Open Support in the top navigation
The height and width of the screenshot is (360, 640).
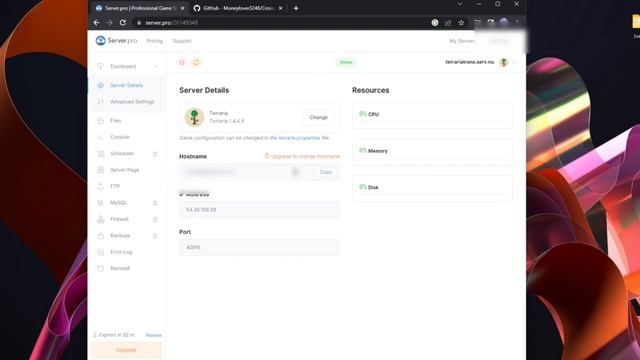point(182,41)
